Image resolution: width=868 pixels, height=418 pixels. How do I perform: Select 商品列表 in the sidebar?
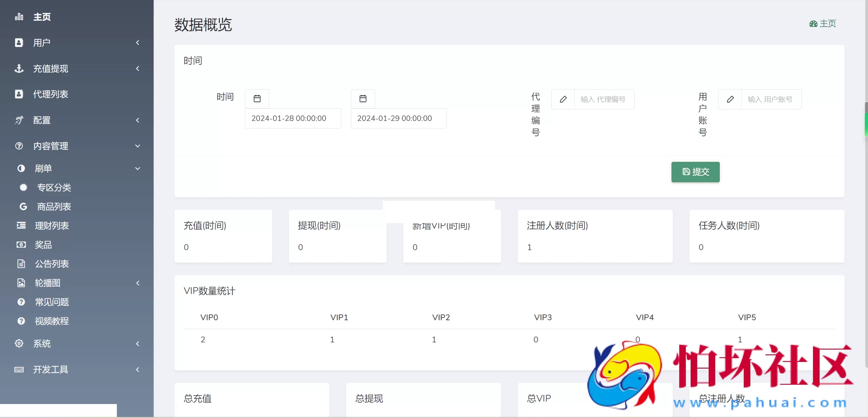coord(55,206)
